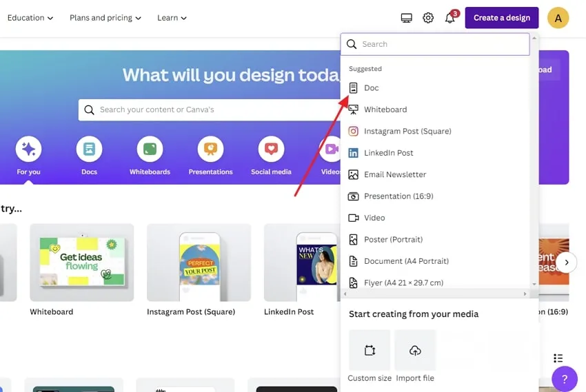Click the Create a design button
The height and width of the screenshot is (392, 586).
[x=501, y=17]
